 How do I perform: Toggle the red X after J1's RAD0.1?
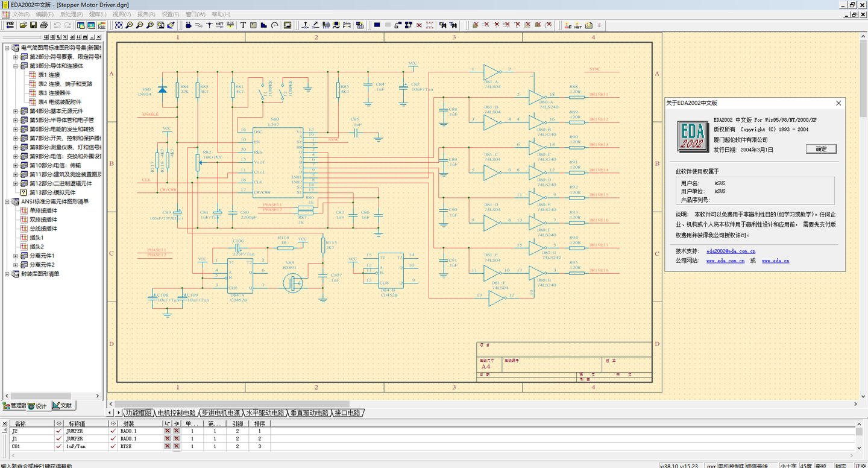[167, 439]
